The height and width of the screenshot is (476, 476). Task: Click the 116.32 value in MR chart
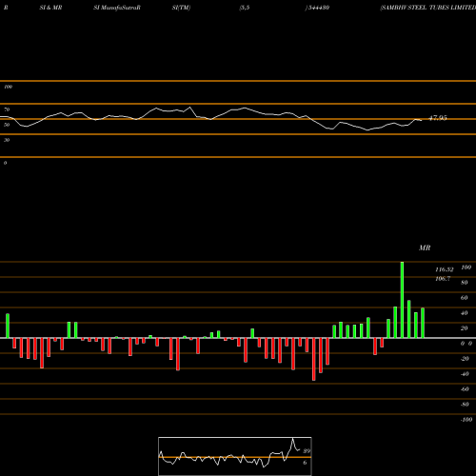pyautogui.click(x=445, y=269)
